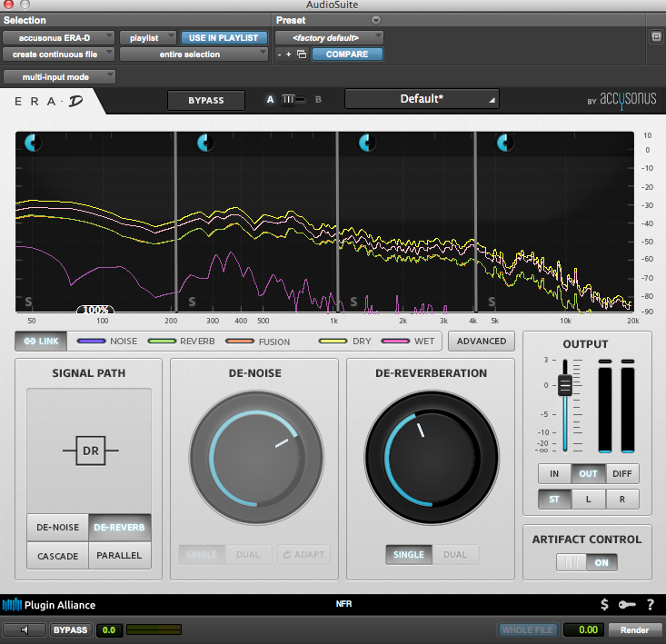The image size is (666, 644).
Task: Click the third band's blue knob icon
Action: [x=367, y=143]
